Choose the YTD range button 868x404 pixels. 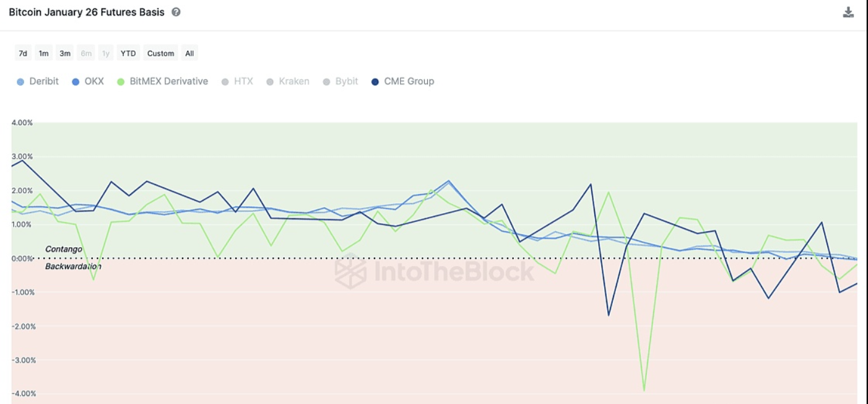(x=128, y=53)
